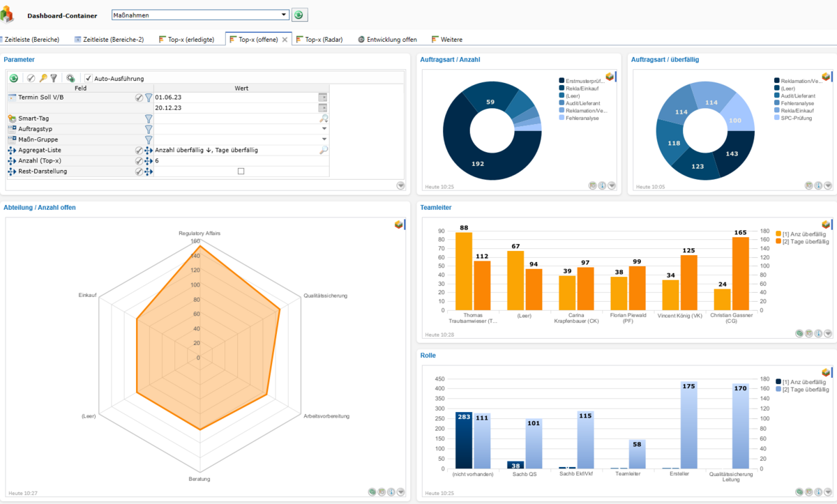The height and width of the screenshot is (504, 837).
Task: Close the Top-x (offene) tab
Action: click(284, 40)
